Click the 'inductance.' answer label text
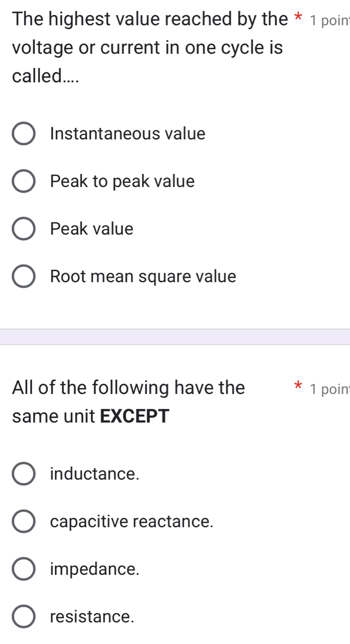The width and height of the screenshot is (350, 644). click(x=95, y=474)
